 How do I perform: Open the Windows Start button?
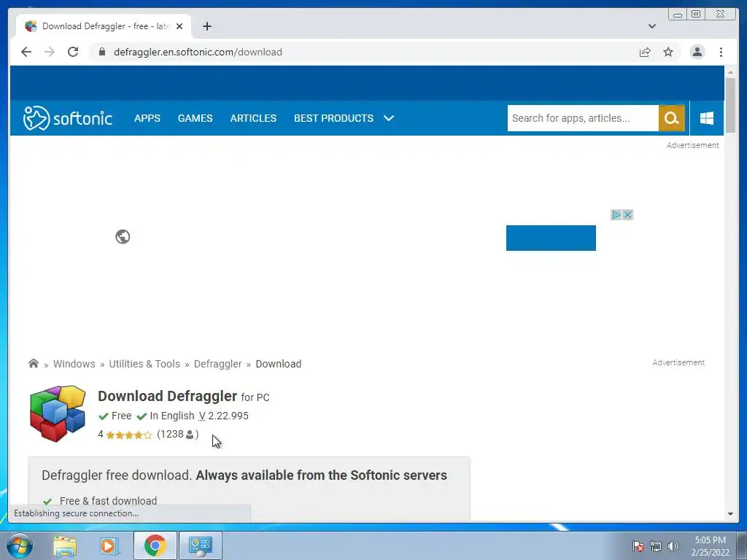20,545
